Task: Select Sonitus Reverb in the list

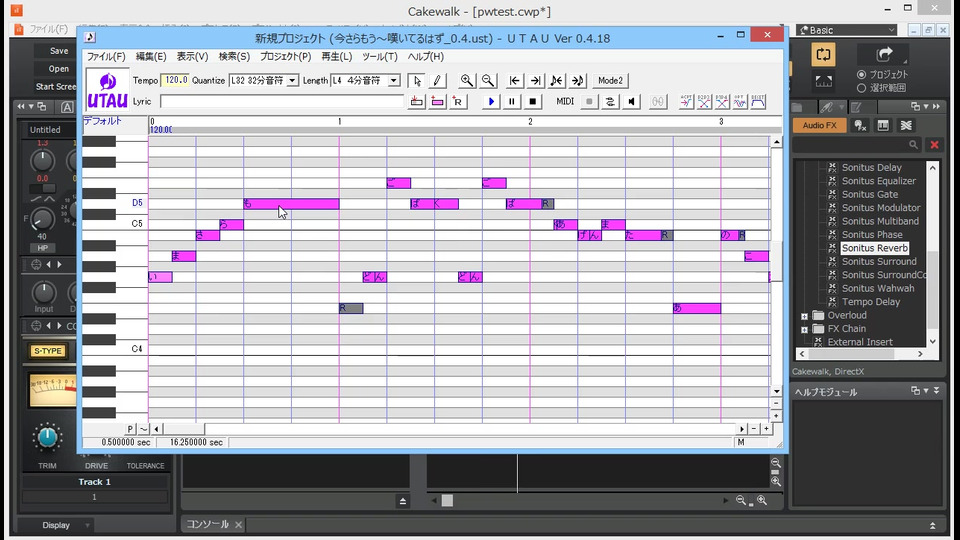Action: pyautogui.click(x=874, y=248)
